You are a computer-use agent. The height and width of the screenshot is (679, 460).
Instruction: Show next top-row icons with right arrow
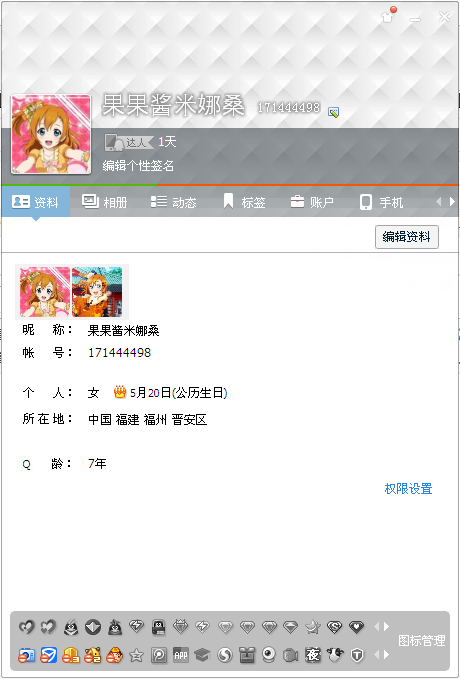point(386,627)
